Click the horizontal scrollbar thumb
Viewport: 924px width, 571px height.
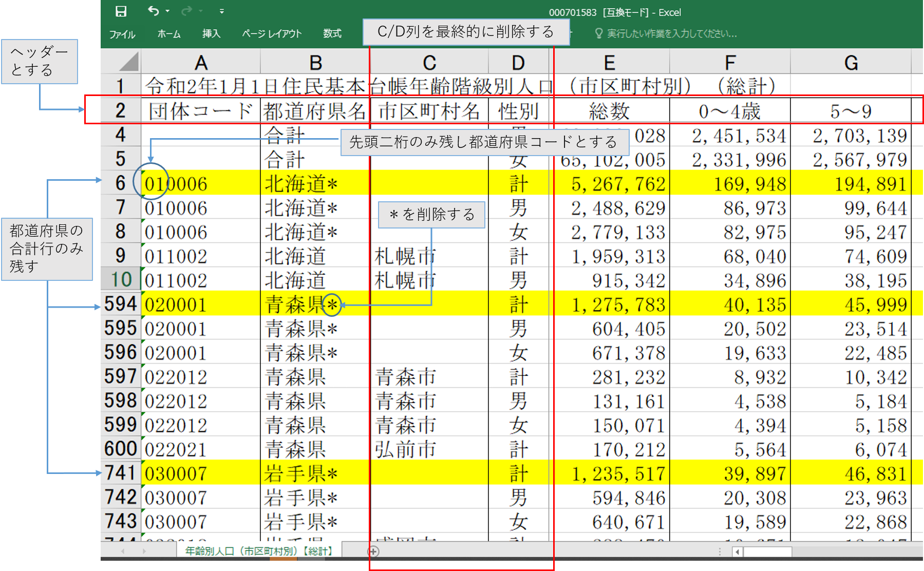767,552
